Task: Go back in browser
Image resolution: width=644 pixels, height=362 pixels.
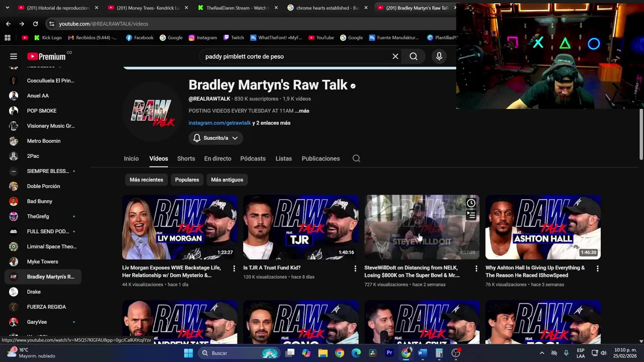Action: click(8, 24)
